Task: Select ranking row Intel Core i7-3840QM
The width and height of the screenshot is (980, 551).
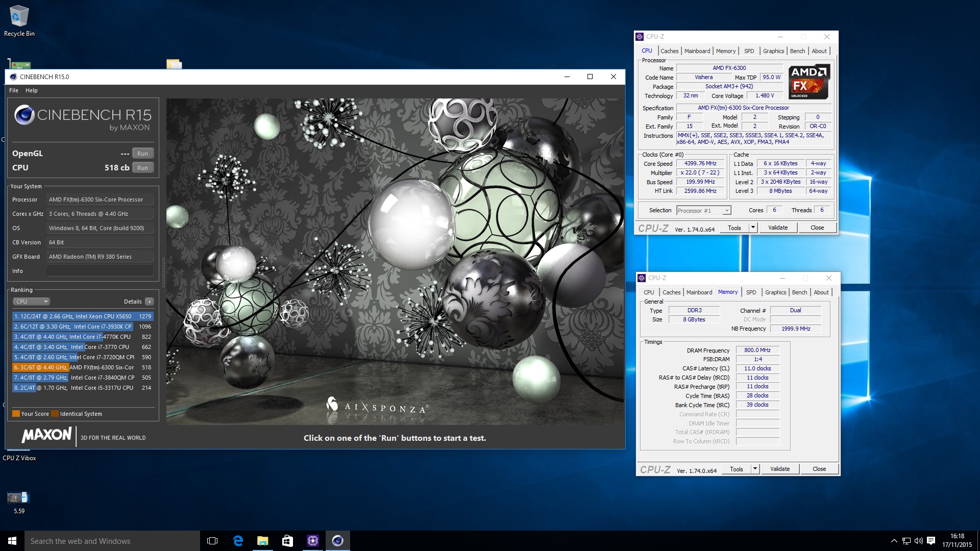Action: click(83, 378)
